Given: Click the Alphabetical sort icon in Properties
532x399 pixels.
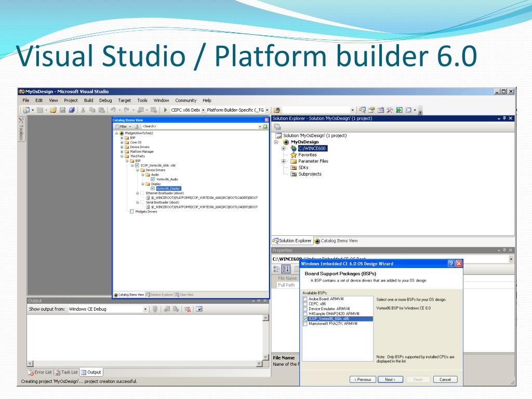Looking at the screenshot, I should (286, 269).
